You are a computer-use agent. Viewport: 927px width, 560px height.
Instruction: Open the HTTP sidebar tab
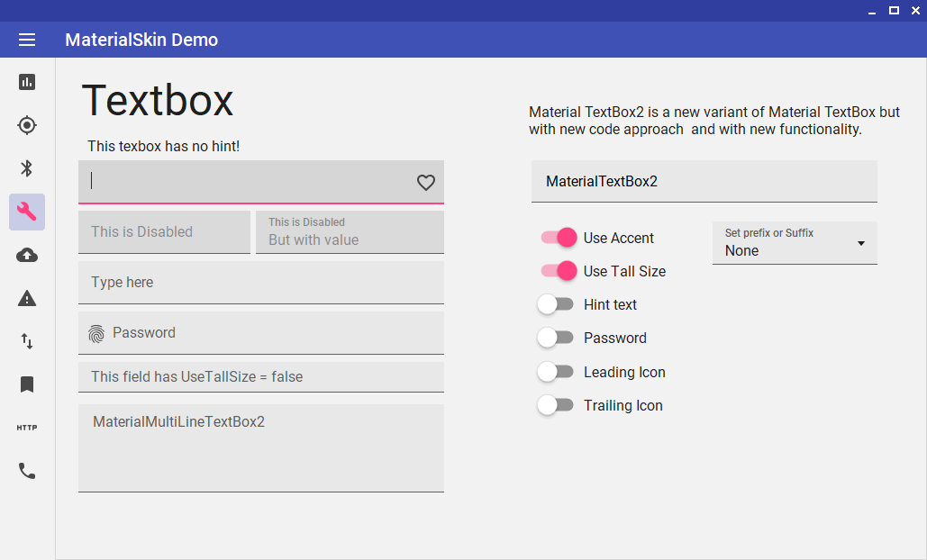(x=27, y=428)
